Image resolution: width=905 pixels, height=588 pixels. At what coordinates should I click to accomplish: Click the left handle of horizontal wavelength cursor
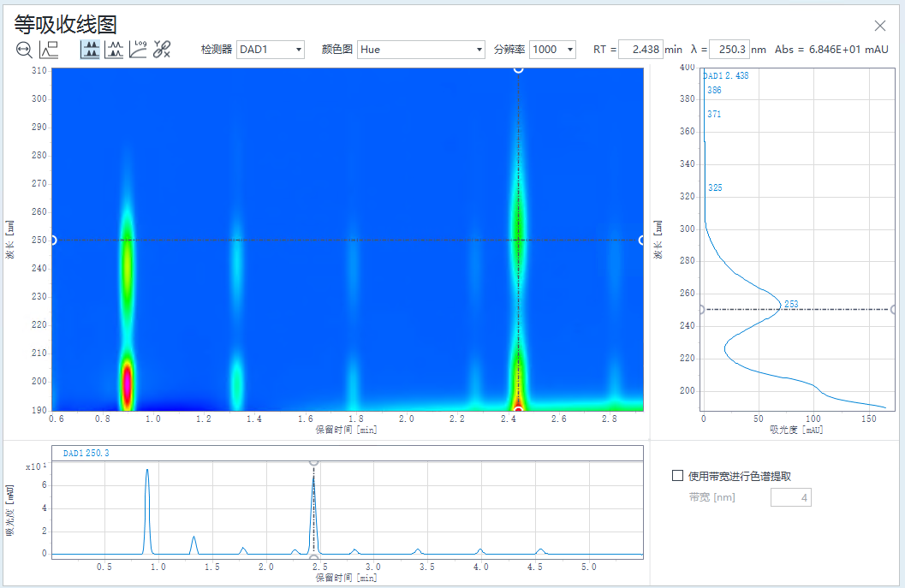[52, 240]
